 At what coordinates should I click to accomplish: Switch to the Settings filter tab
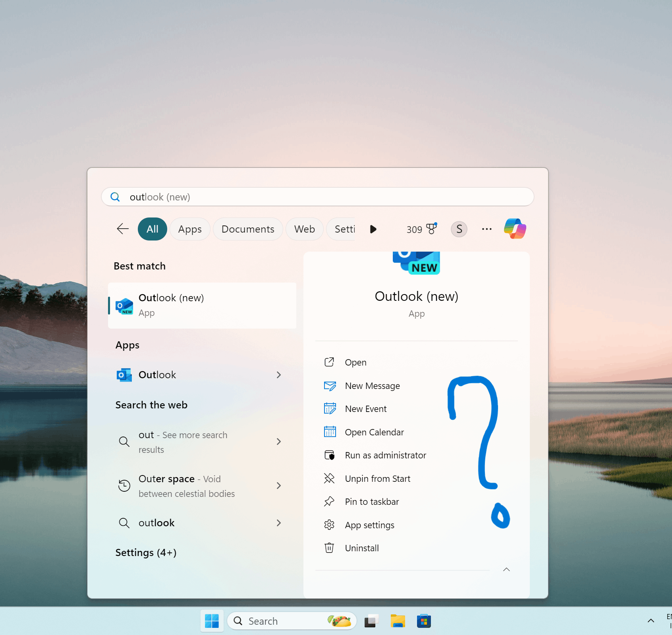[x=342, y=229]
